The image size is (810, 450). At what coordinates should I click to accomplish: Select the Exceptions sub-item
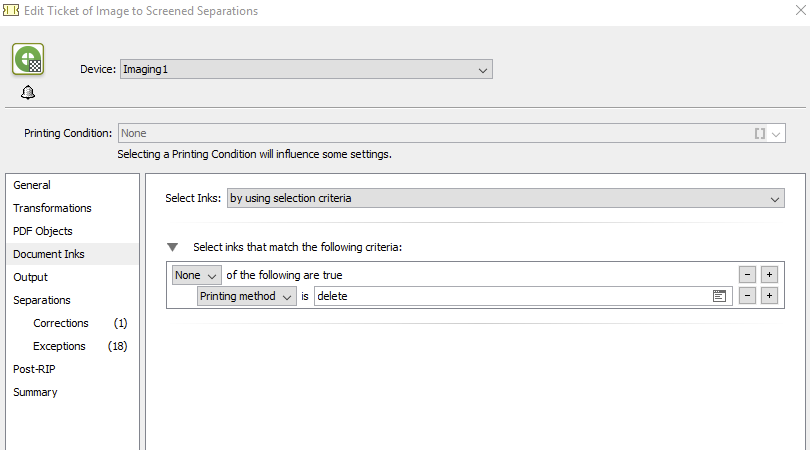(x=60, y=346)
